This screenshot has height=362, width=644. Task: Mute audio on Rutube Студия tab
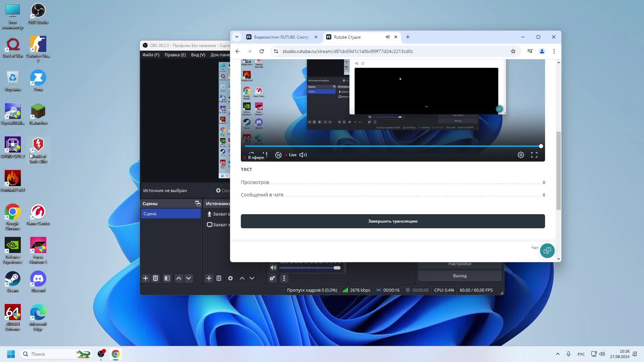tap(387, 37)
